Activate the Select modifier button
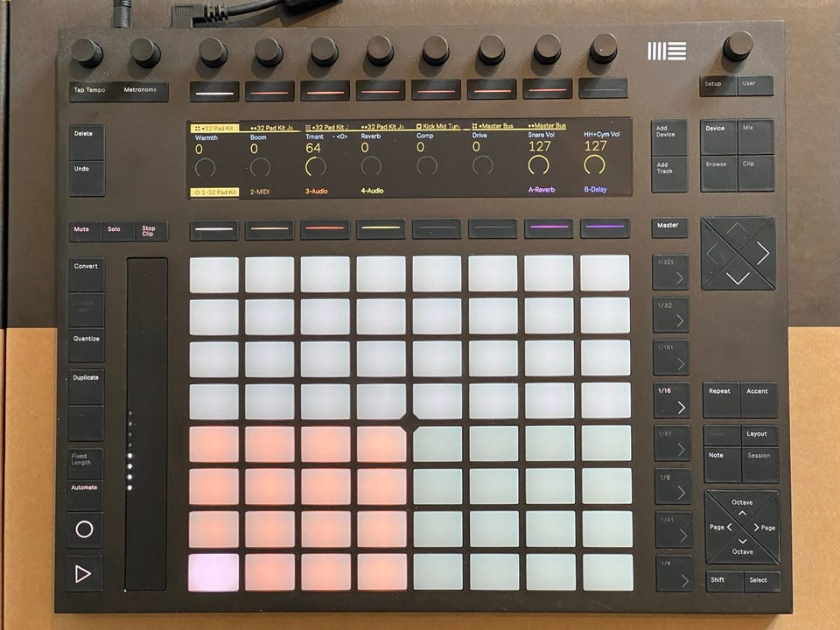Image resolution: width=840 pixels, height=630 pixels. click(761, 581)
